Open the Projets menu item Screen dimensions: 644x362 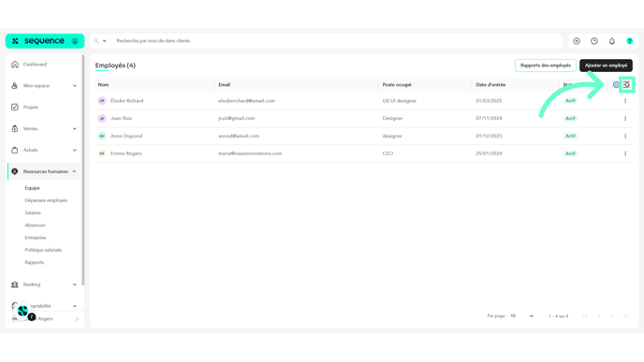point(30,108)
